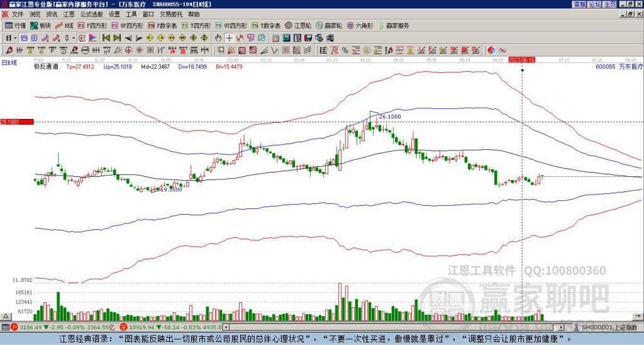Image resolution: width=644 pixels, height=345 pixels.
Task: Open the 文件 menu
Action: coord(18,14)
